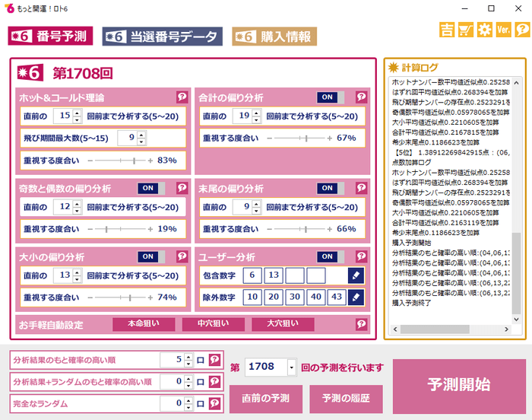Switch to 購入情報 tab
This screenshot has height=420, width=532.
point(274,37)
